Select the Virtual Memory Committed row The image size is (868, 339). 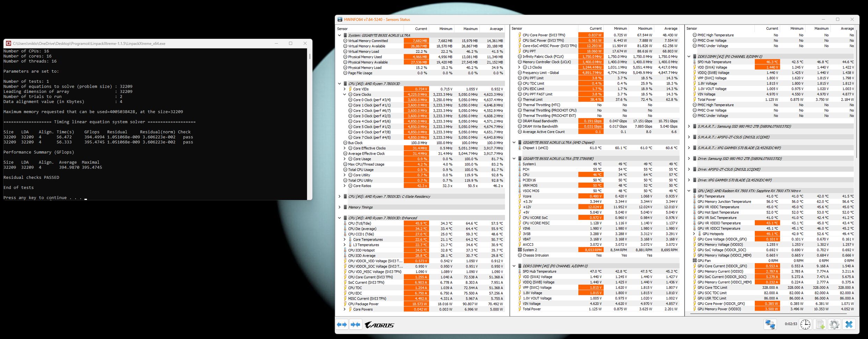point(421,41)
